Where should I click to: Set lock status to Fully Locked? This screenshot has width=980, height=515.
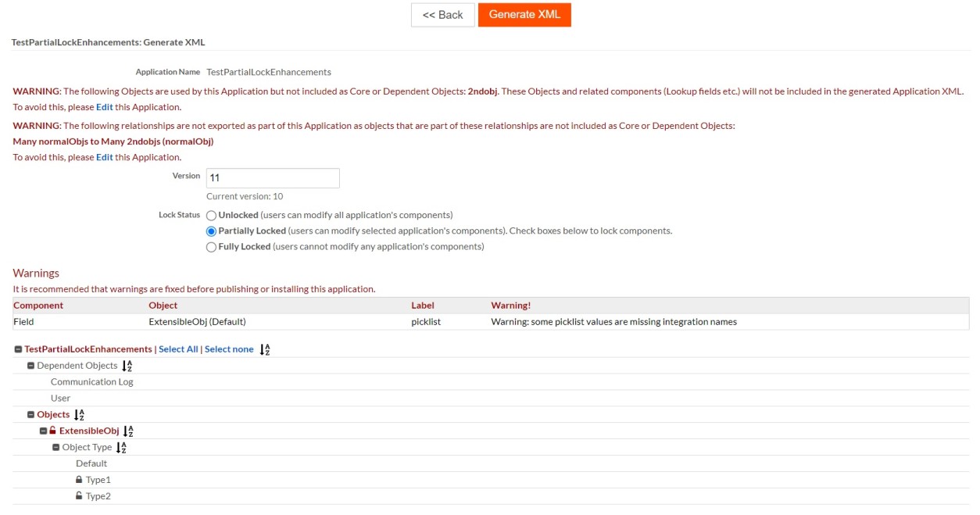[211, 247]
